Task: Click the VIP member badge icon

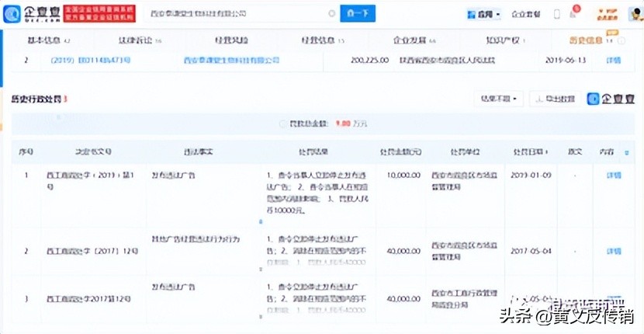Action: pyautogui.click(x=608, y=14)
